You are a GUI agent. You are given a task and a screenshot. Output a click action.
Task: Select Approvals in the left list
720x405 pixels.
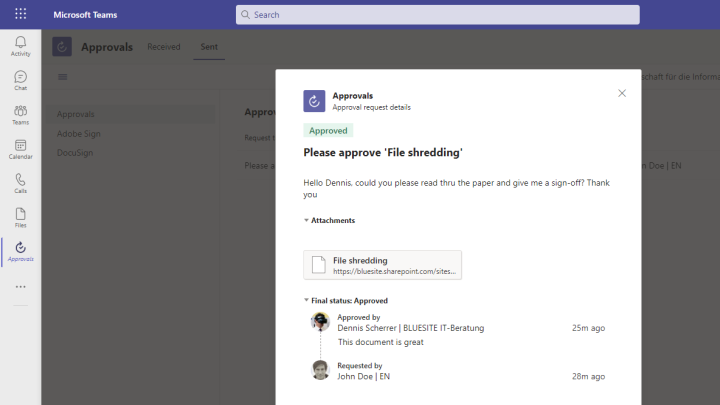tap(130, 114)
